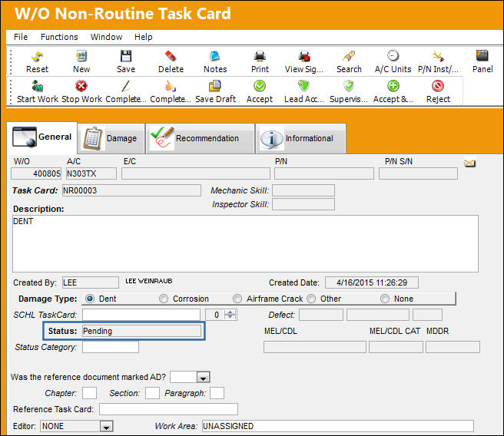Image resolution: width=504 pixels, height=436 pixels.
Task: Open the File menu
Action: coord(21,37)
